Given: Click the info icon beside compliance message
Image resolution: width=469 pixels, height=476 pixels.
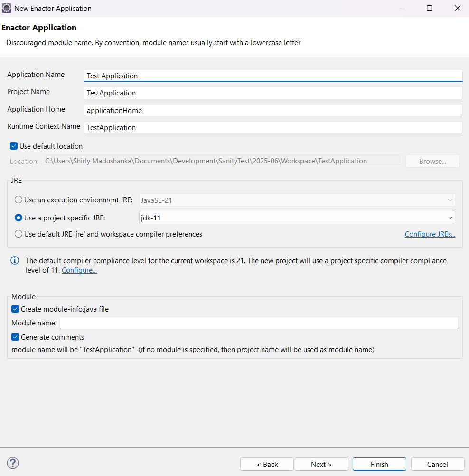Looking at the screenshot, I should tap(15, 260).
